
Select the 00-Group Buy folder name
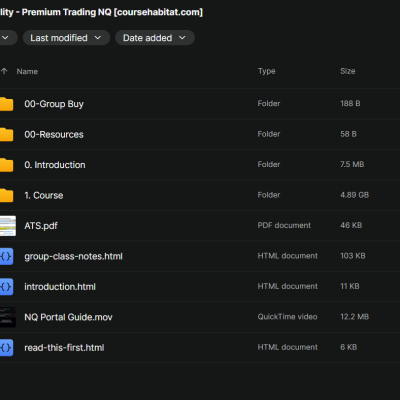click(x=54, y=104)
